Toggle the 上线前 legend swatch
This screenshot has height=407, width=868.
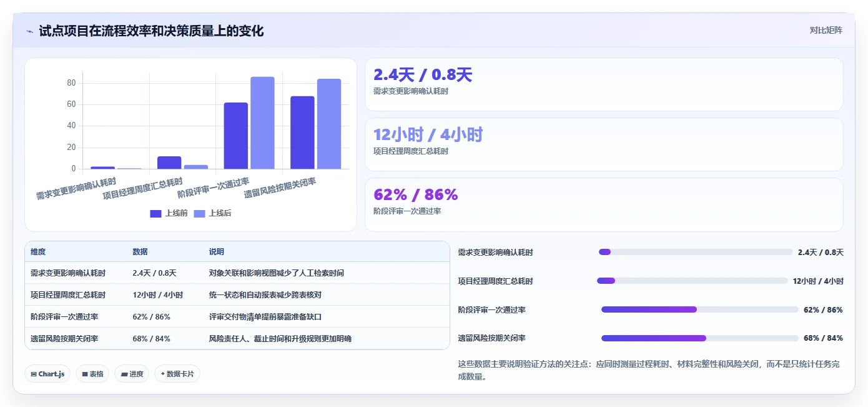[155, 213]
